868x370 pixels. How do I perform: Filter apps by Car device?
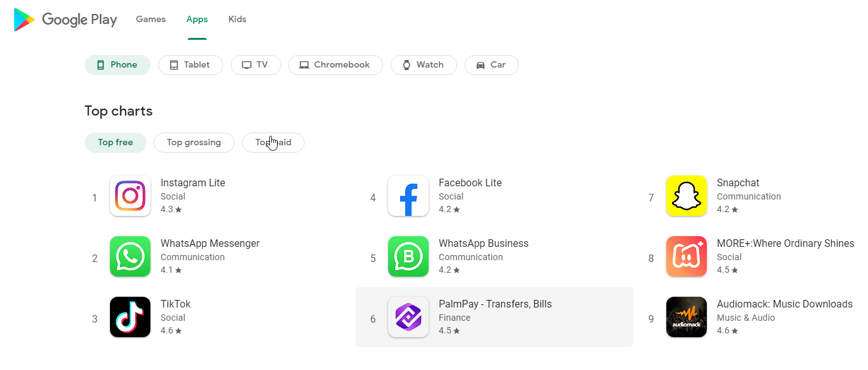[491, 65]
